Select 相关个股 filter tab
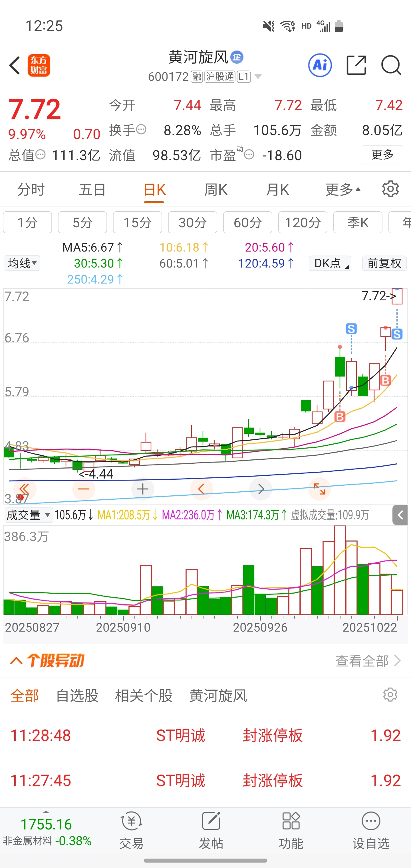 (144, 696)
